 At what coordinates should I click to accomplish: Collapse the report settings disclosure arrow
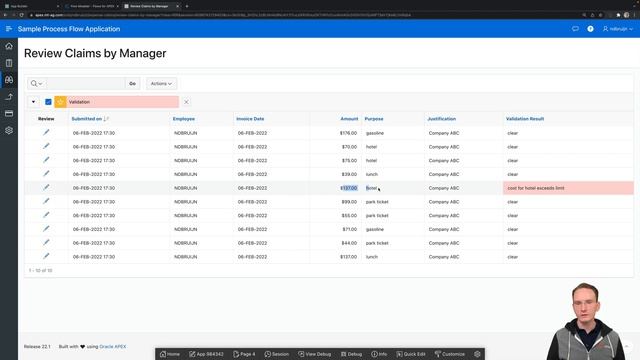pyautogui.click(x=33, y=102)
